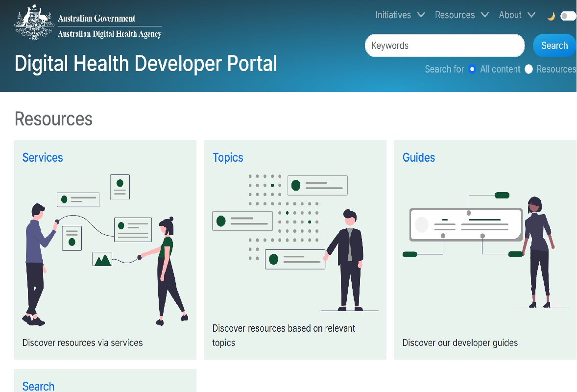Open the Services card link
The height and width of the screenshot is (392, 577).
tap(43, 157)
